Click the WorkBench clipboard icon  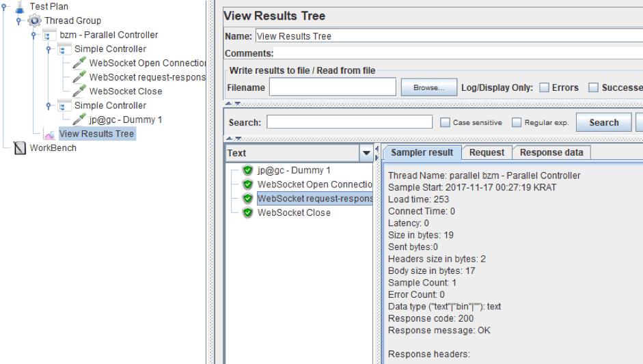click(x=20, y=148)
